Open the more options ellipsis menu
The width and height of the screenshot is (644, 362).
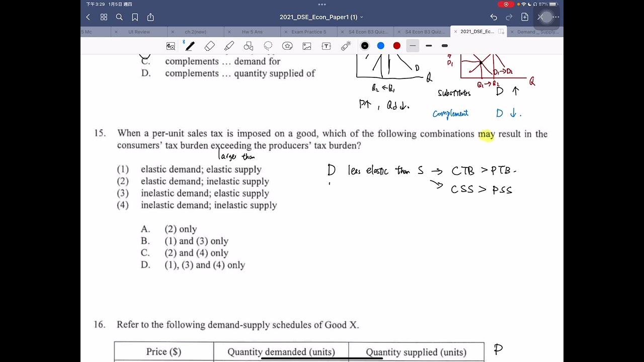pos(555,17)
